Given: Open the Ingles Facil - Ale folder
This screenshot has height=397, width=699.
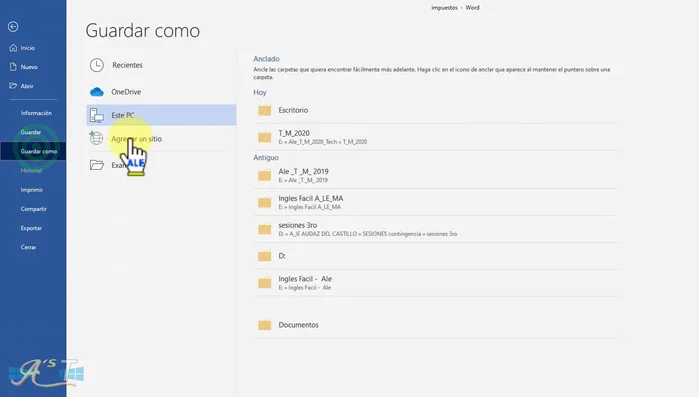Looking at the screenshot, I should tap(436, 283).
